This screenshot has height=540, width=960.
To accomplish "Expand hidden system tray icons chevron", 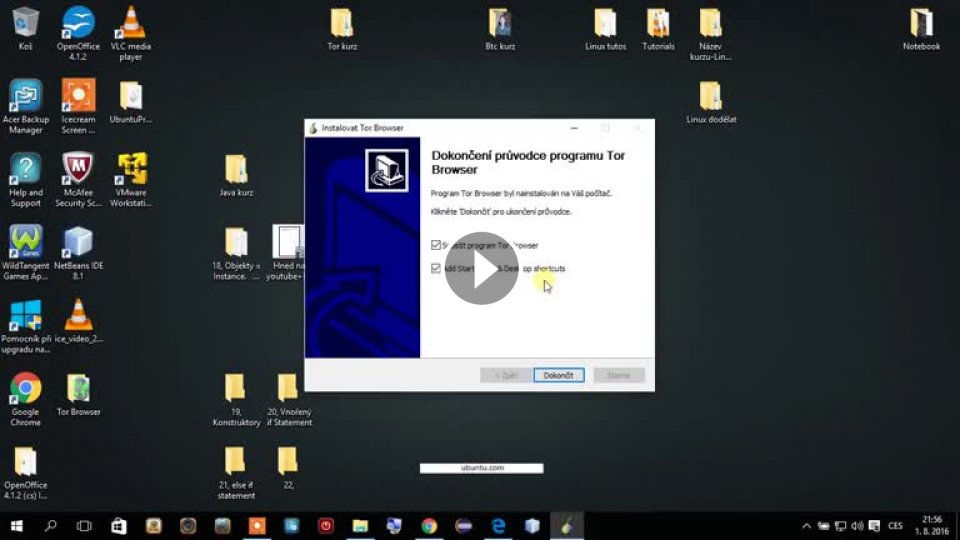I will pos(807,525).
